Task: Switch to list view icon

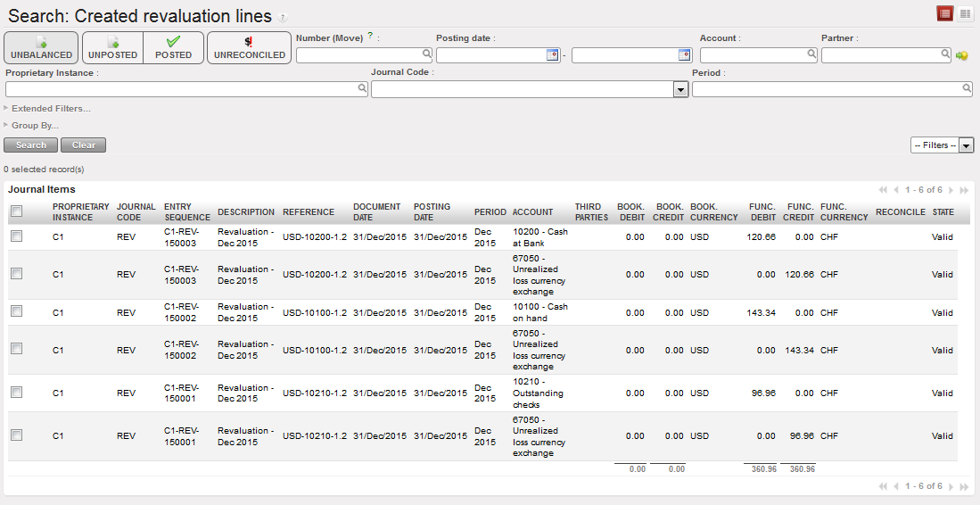Action: pyautogui.click(x=944, y=13)
